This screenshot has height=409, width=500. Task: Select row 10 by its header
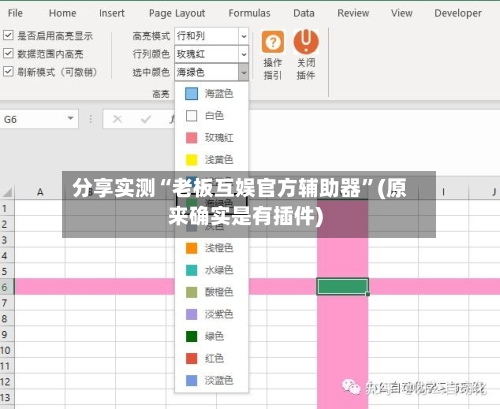tap(7, 350)
